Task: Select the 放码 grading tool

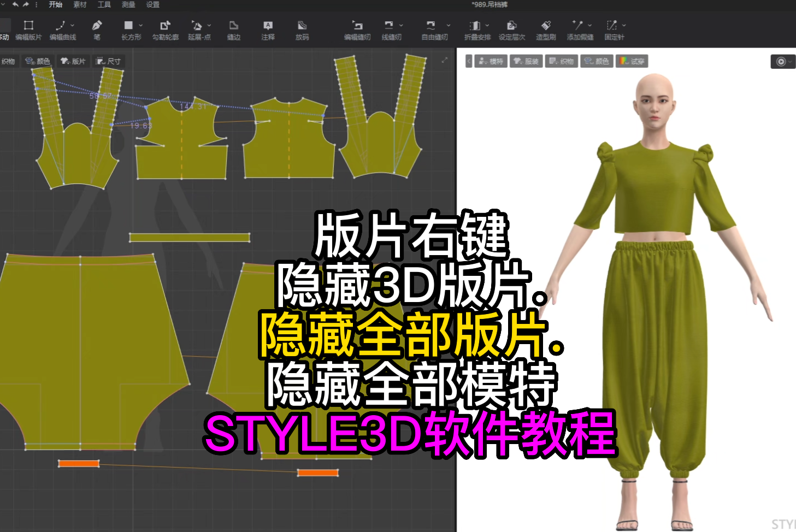Action: click(x=302, y=30)
